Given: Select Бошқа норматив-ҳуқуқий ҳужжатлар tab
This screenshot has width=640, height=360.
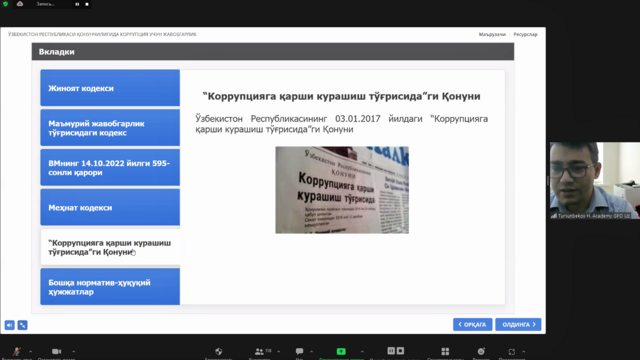Looking at the screenshot, I should tap(110, 287).
